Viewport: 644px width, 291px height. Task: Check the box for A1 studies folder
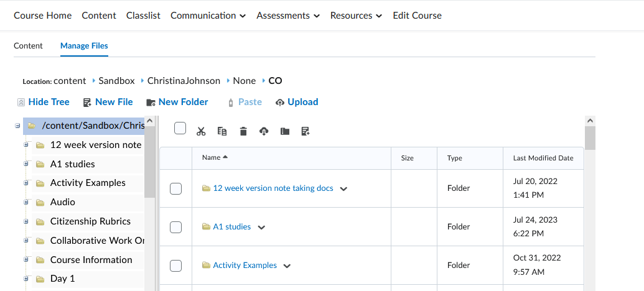point(175,227)
